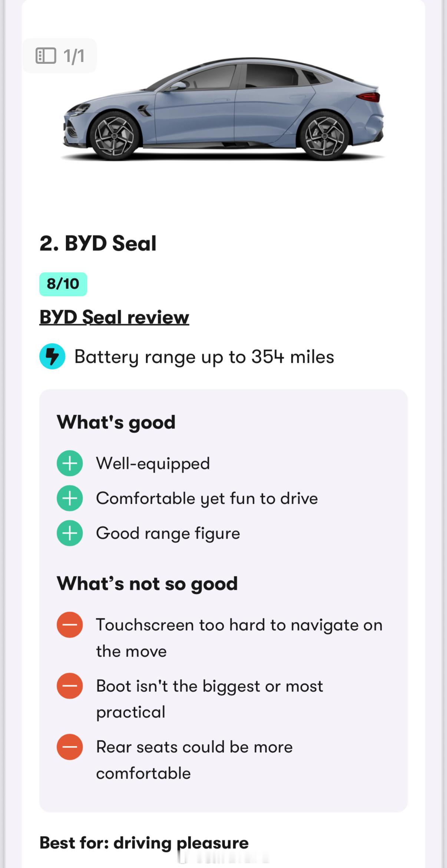Click the plus icon next to Comfortable yet fun

pyautogui.click(x=70, y=498)
